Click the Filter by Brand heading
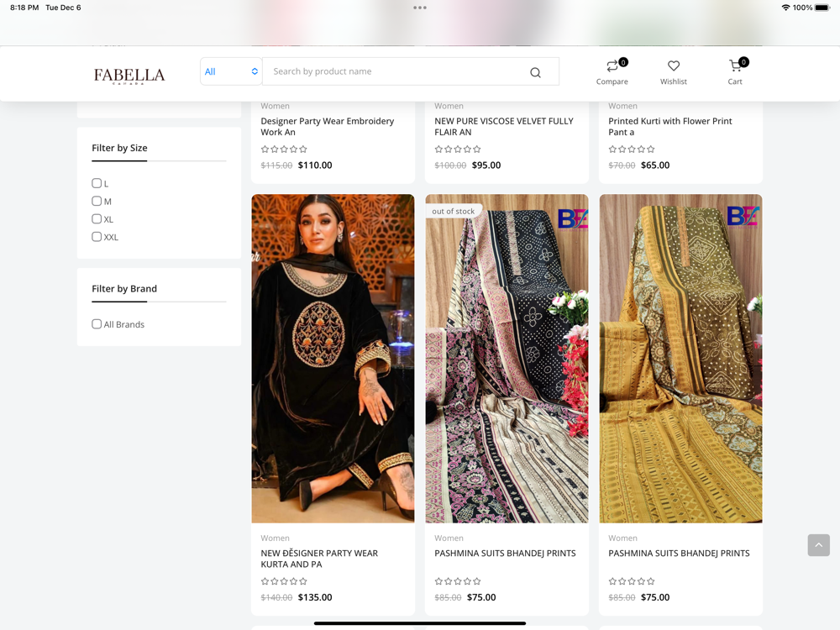The image size is (840, 630). click(124, 289)
